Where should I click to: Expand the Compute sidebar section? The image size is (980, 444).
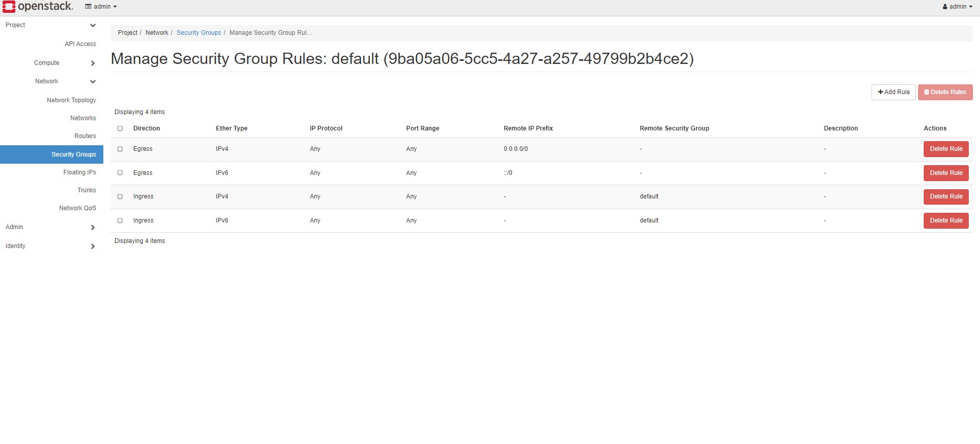point(93,63)
